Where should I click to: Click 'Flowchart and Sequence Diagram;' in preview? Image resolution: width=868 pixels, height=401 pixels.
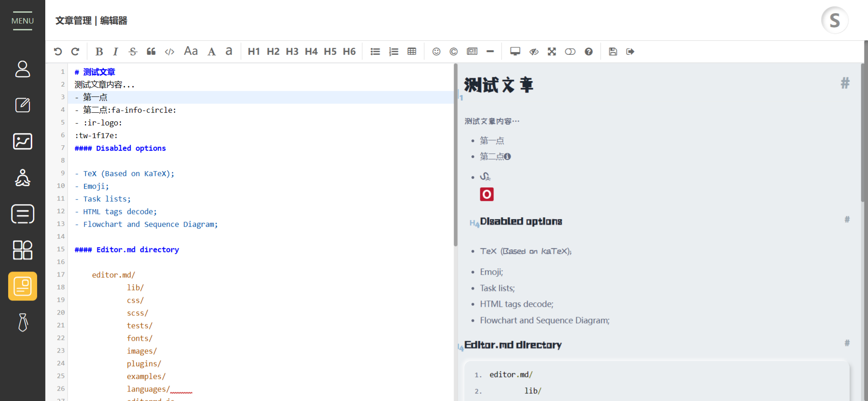point(545,320)
